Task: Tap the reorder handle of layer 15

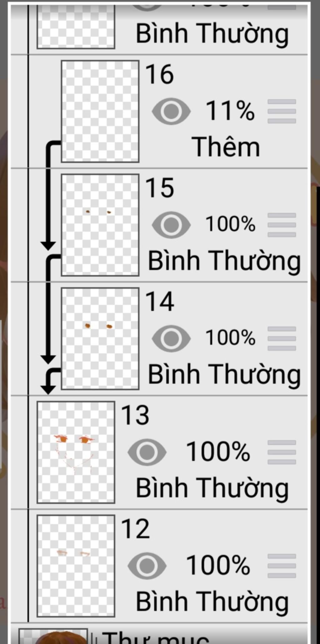Action: (x=282, y=225)
